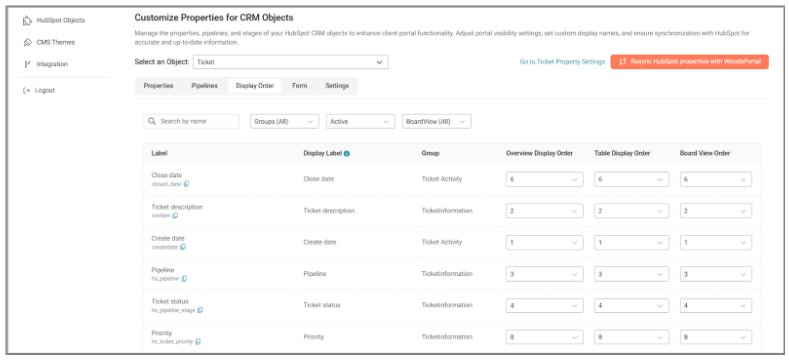Open Close date Board View Order dropdown

716,180
